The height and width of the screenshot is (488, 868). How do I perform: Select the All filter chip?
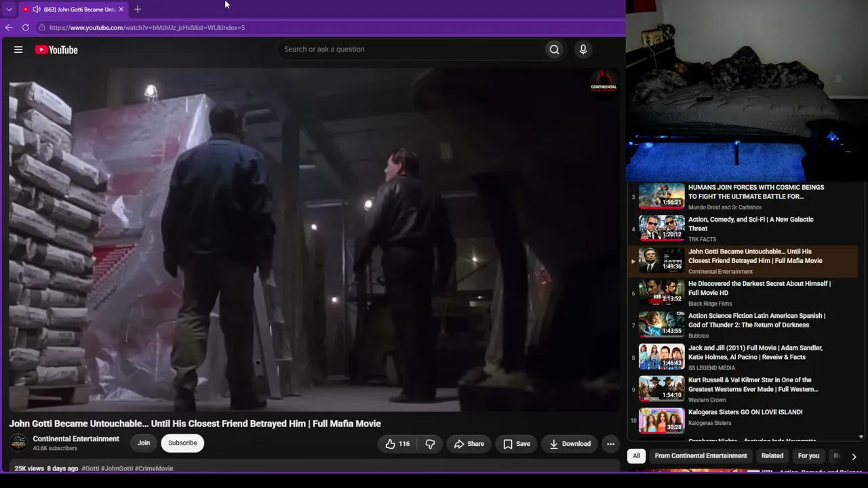point(636,456)
